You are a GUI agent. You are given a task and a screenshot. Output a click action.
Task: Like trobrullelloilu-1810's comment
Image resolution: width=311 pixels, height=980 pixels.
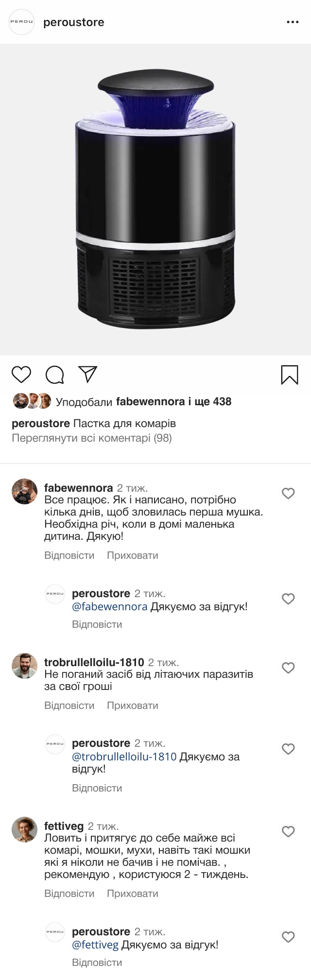[288, 668]
